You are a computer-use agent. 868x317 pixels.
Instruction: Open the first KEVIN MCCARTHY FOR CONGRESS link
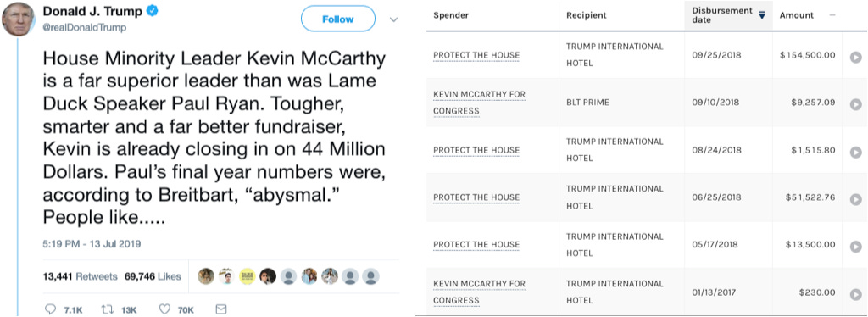480,103
